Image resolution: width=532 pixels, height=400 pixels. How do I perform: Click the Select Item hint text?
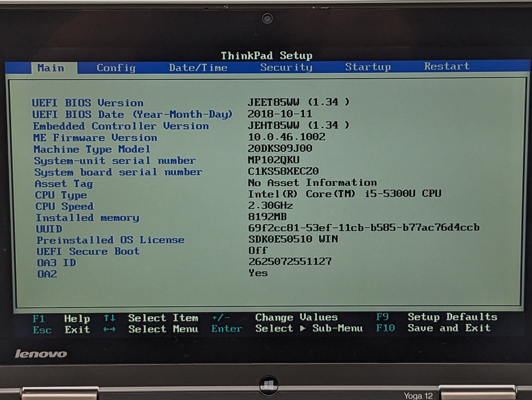tap(163, 318)
